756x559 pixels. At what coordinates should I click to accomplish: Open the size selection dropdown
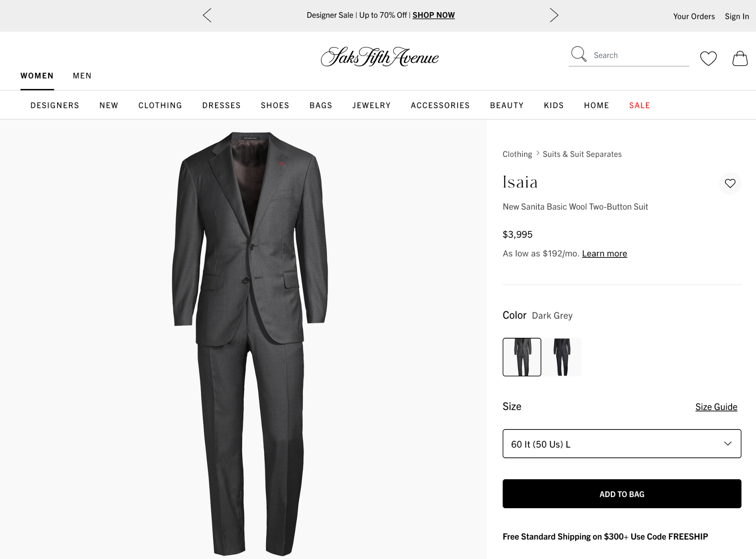tap(621, 444)
